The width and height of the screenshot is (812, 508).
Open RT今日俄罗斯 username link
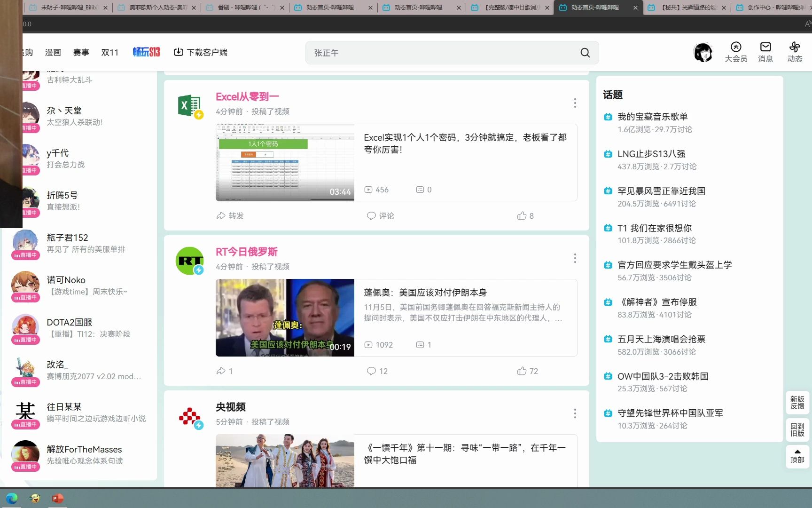coord(247,252)
